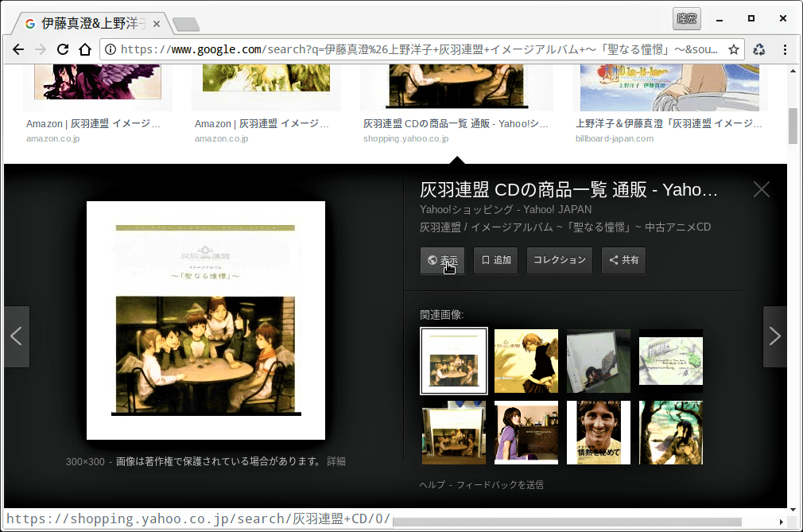The width and height of the screenshot is (803, 532).
Task: Click the profile name button in title bar
Action: pyautogui.click(x=687, y=19)
